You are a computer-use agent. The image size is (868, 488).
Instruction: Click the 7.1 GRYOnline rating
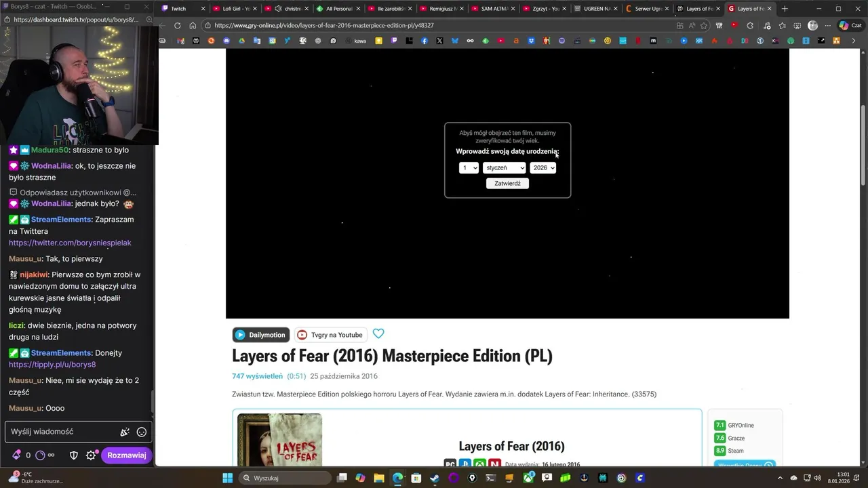[734, 425]
